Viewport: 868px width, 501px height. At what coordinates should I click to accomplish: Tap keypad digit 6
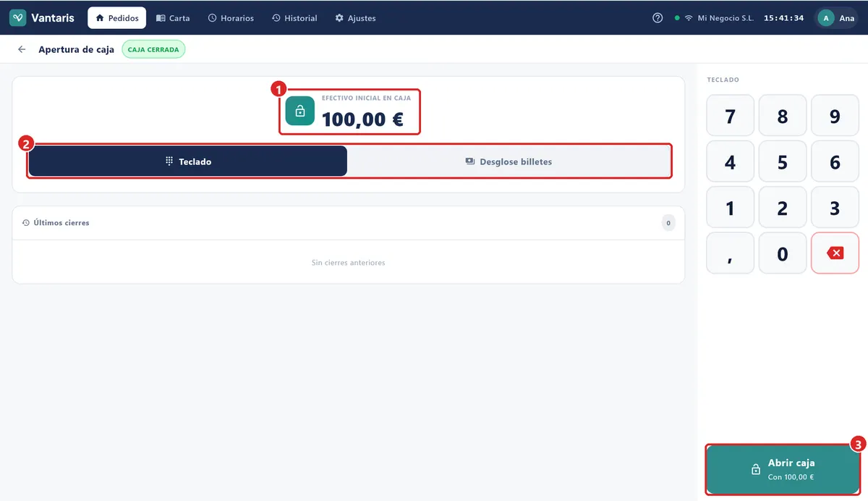(x=835, y=161)
